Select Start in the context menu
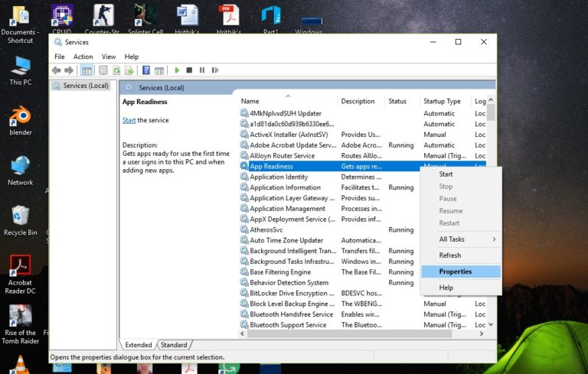This screenshot has width=588, height=374. [446, 174]
